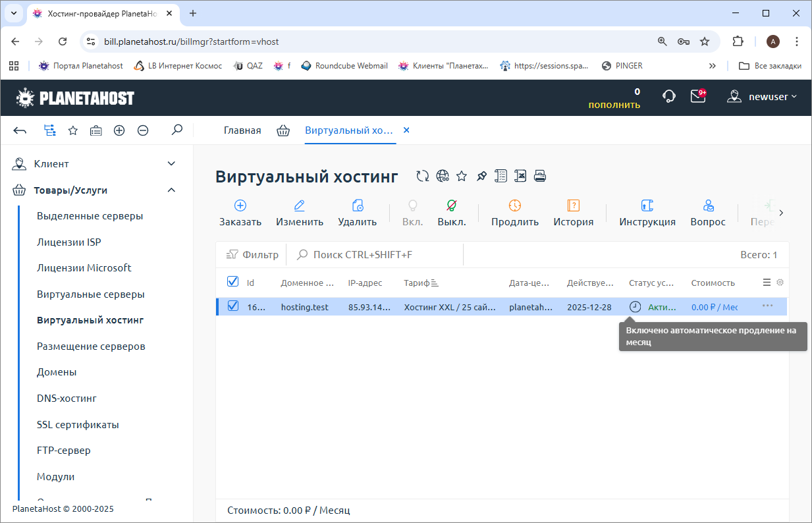Toggle the select-all checkbox in table header
Screen dimensions: 812x523
[x=232, y=282]
